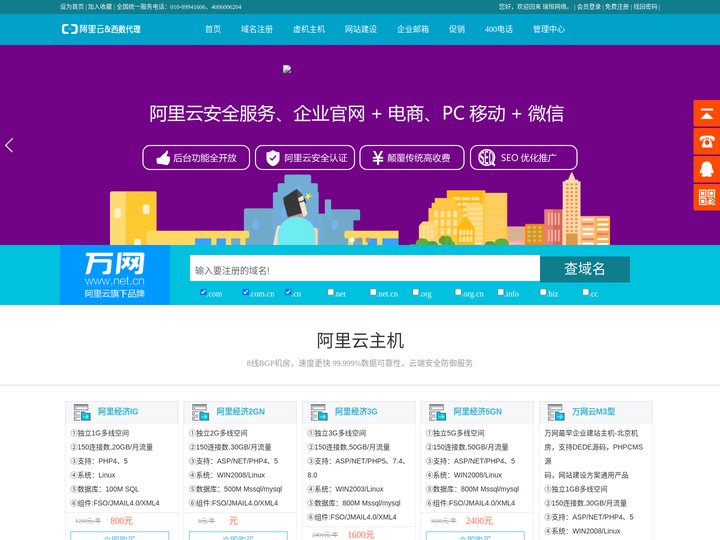Click the thumbs-up 后台功能全开放 badge
The height and width of the screenshot is (540, 720).
tap(196, 158)
